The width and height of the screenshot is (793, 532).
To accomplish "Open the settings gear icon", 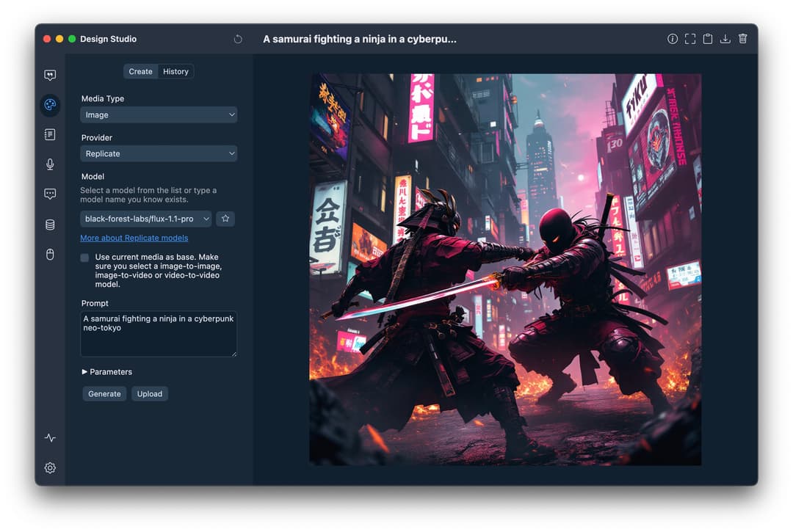I will point(50,468).
